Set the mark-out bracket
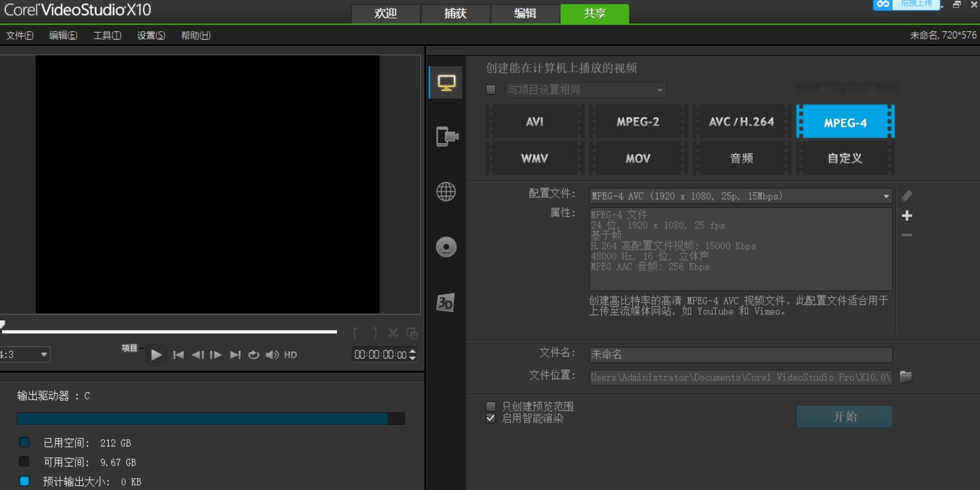 [374, 333]
